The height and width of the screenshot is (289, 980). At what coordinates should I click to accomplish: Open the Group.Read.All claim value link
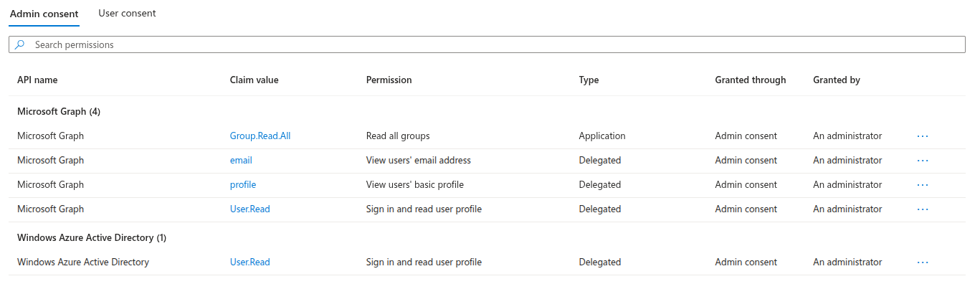[260, 136]
